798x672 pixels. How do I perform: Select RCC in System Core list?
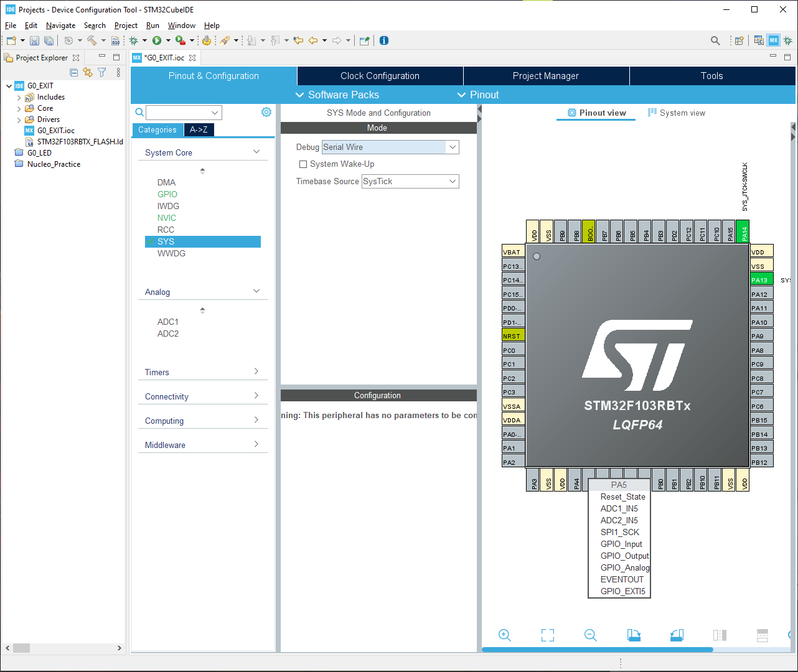click(x=166, y=230)
